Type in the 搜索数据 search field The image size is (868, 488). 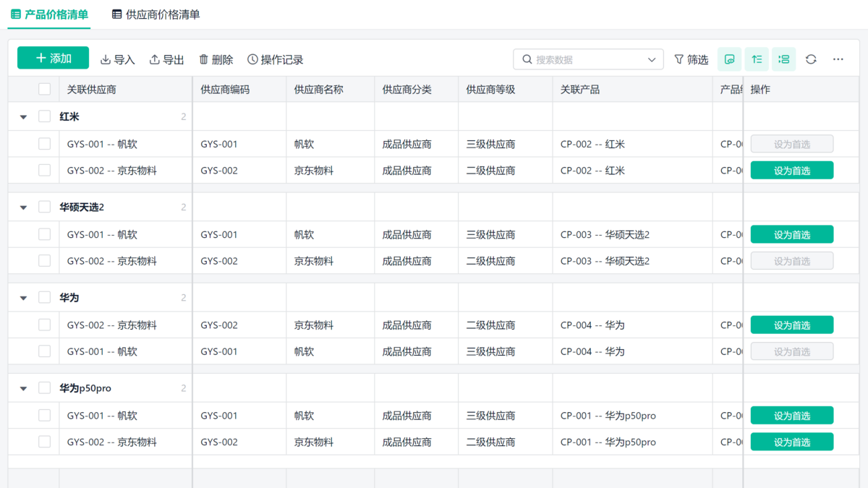coord(587,59)
